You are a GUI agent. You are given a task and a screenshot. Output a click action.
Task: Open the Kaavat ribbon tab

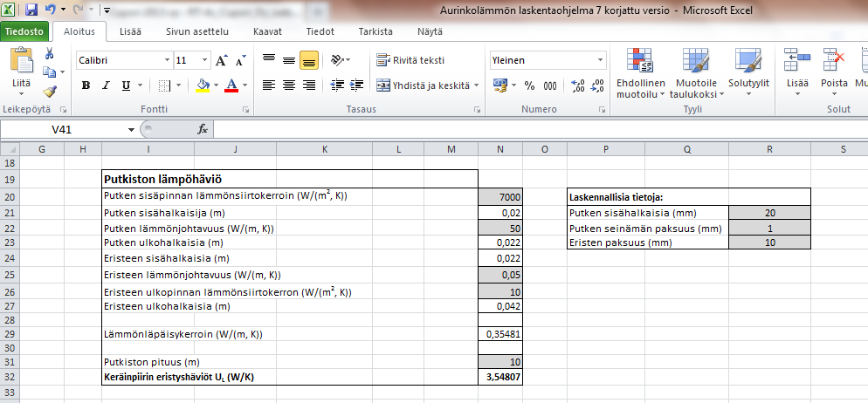[x=268, y=31]
